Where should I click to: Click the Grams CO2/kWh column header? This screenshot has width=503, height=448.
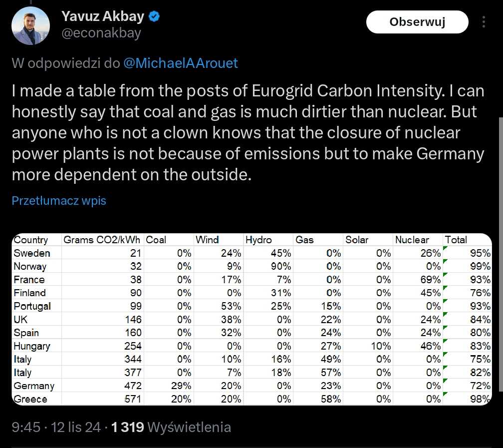tap(102, 240)
